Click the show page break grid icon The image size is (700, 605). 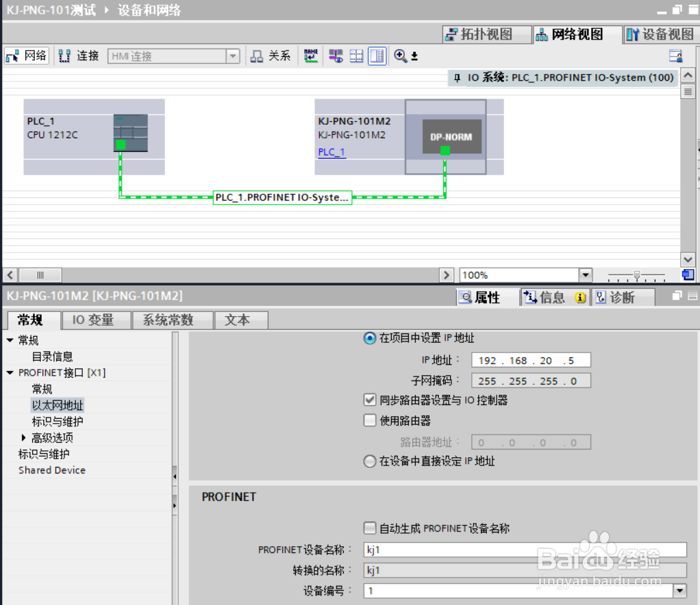(x=356, y=55)
